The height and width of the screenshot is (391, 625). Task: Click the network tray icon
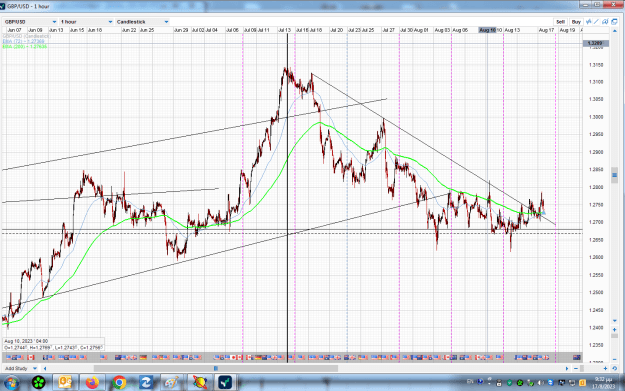click(572, 383)
